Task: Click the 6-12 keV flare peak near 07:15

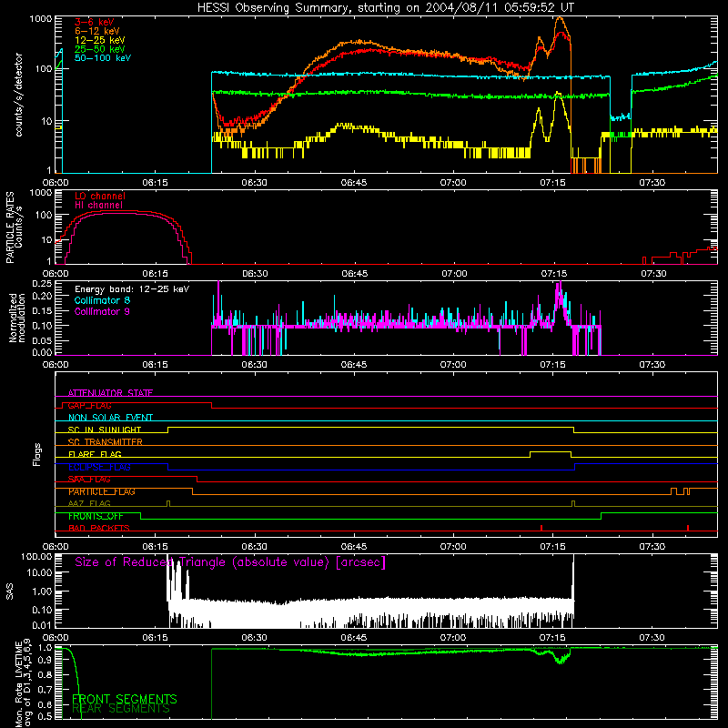Action: (x=561, y=19)
